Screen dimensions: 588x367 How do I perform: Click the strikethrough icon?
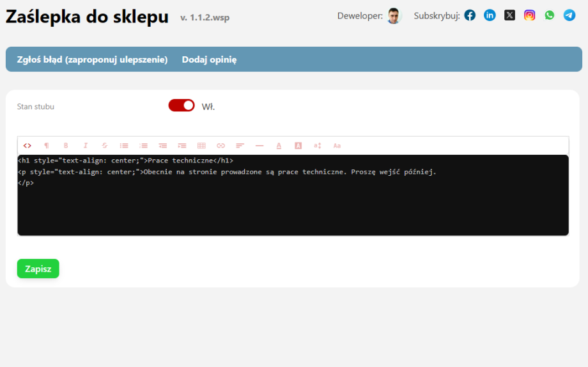pos(105,146)
